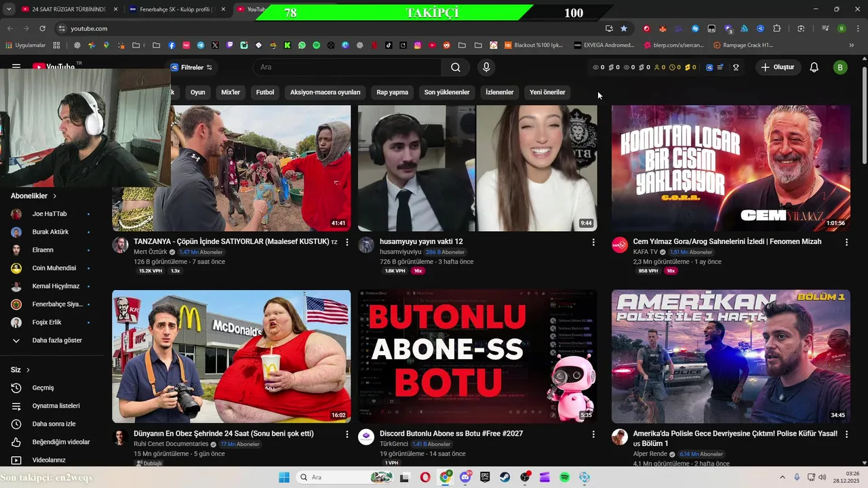The width and height of the screenshot is (868, 488).
Task: Open the Butonlu Abone-SS Botu thumbnail
Action: pos(477,357)
